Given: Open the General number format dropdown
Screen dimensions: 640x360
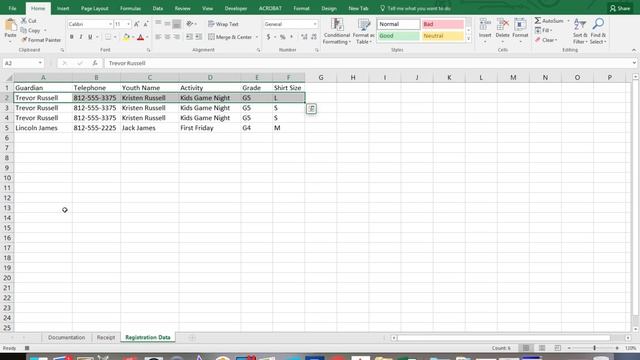Looking at the screenshot, I should pos(315,24).
